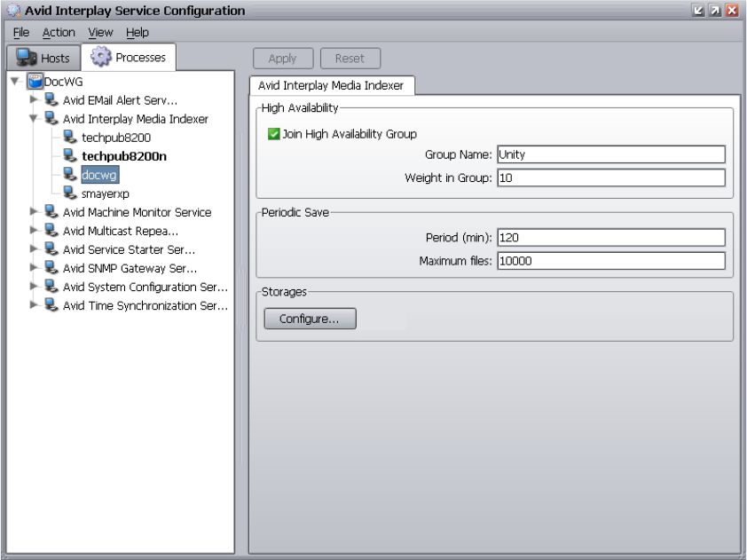Open the File menu

(21, 33)
